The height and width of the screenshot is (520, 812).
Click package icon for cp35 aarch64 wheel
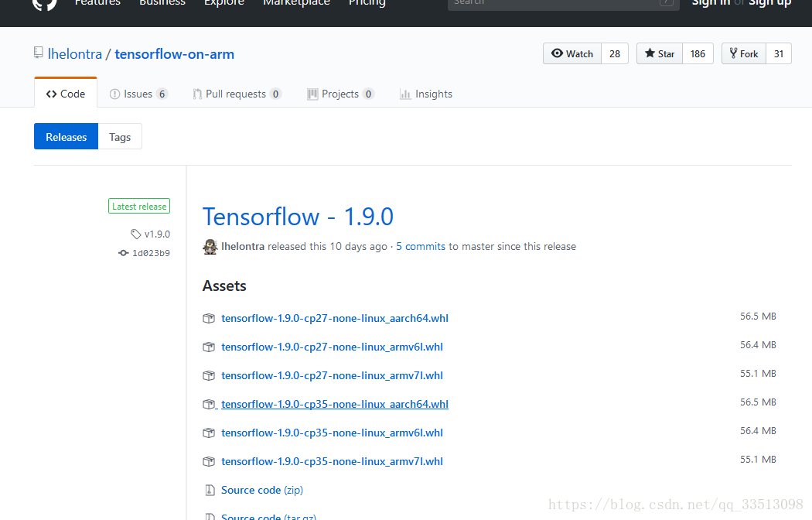pos(209,404)
